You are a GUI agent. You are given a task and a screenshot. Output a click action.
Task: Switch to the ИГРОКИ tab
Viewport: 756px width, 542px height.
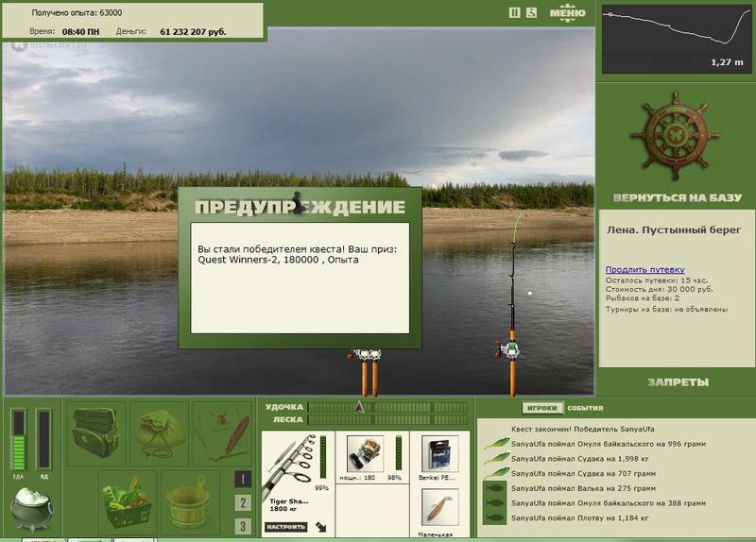542,408
